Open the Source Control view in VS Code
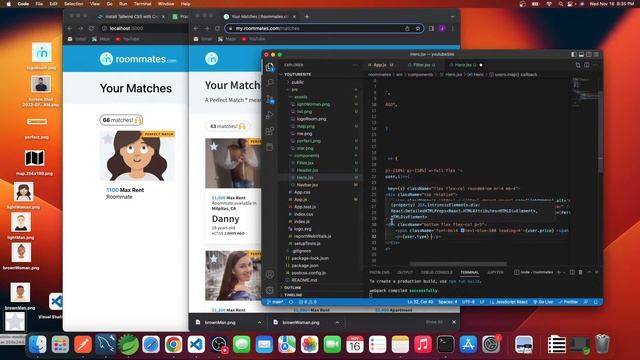This screenshot has width=640, height=360. 270,99
